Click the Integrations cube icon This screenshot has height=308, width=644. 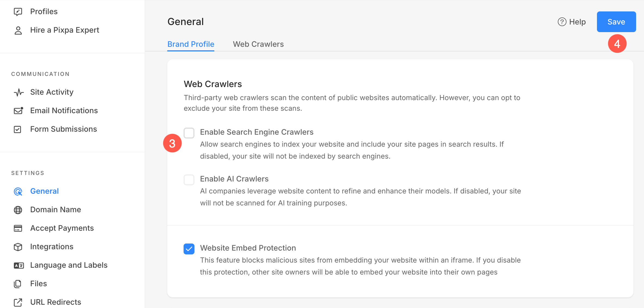pyautogui.click(x=18, y=247)
